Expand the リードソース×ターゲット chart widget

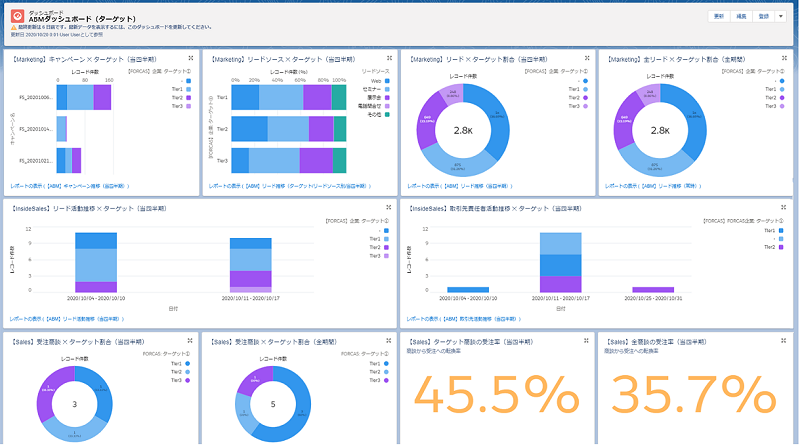(389, 58)
